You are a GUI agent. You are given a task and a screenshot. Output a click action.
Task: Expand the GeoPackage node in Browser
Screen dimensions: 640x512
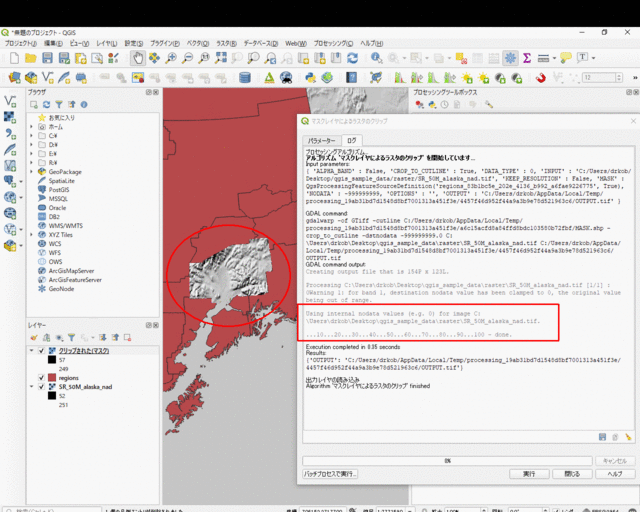click(31, 171)
